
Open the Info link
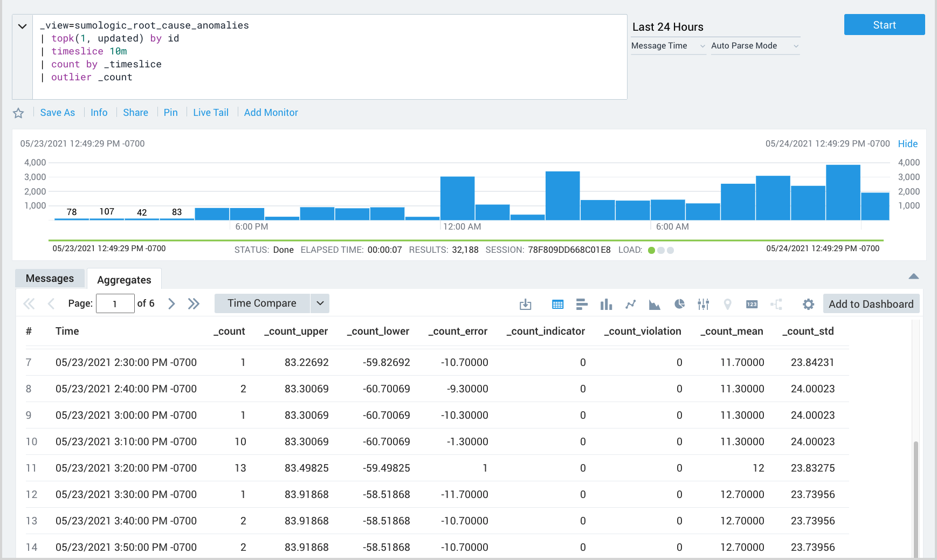pos(99,113)
